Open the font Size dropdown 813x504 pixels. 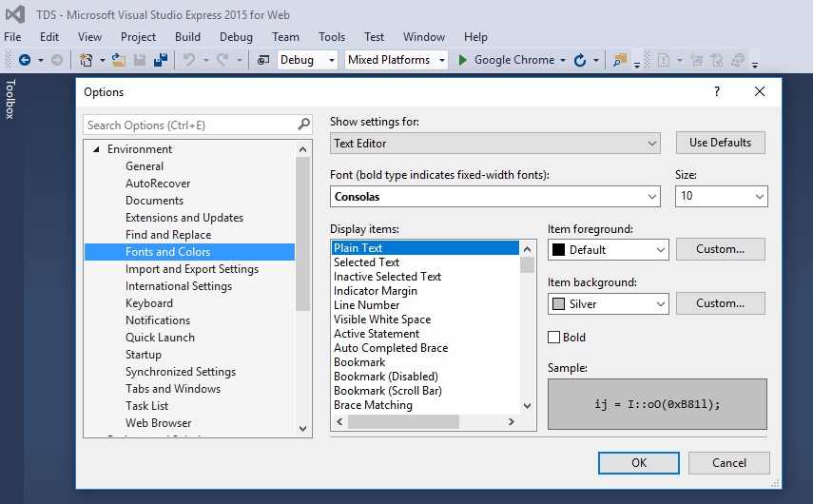click(x=721, y=197)
